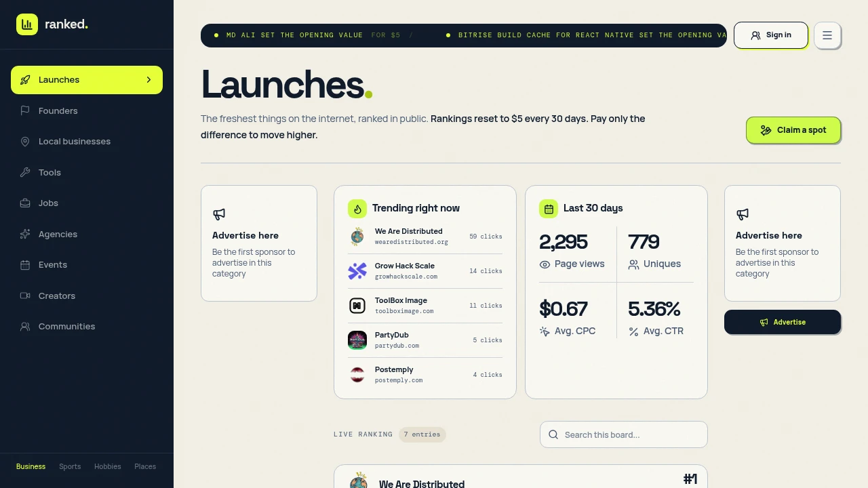Click the Tools wrench icon
This screenshot has height=488, width=868.
(25, 172)
